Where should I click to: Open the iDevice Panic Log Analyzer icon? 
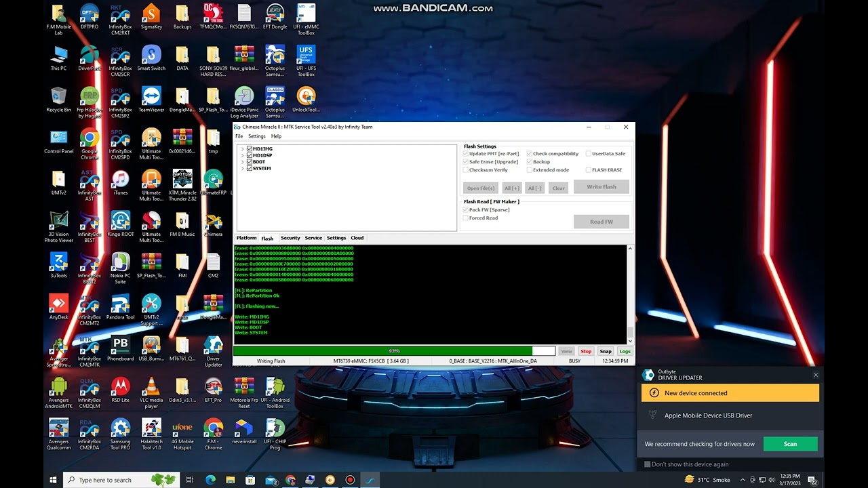tap(244, 103)
